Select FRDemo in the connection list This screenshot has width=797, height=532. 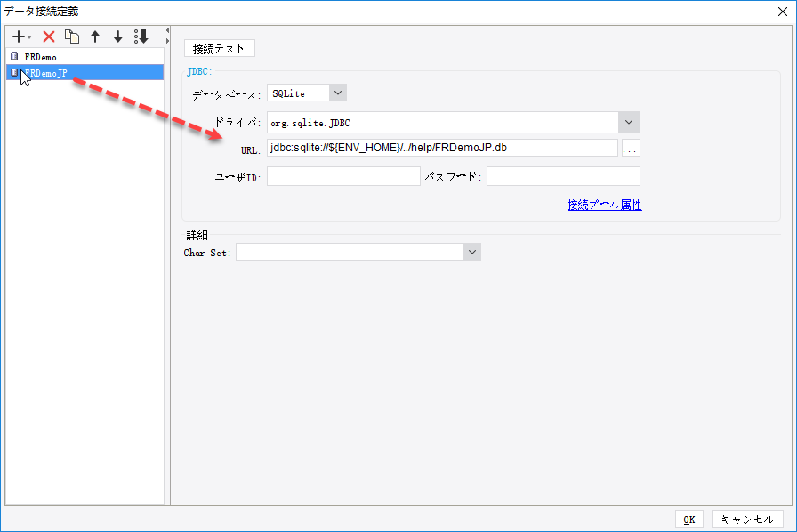(85, 57)
